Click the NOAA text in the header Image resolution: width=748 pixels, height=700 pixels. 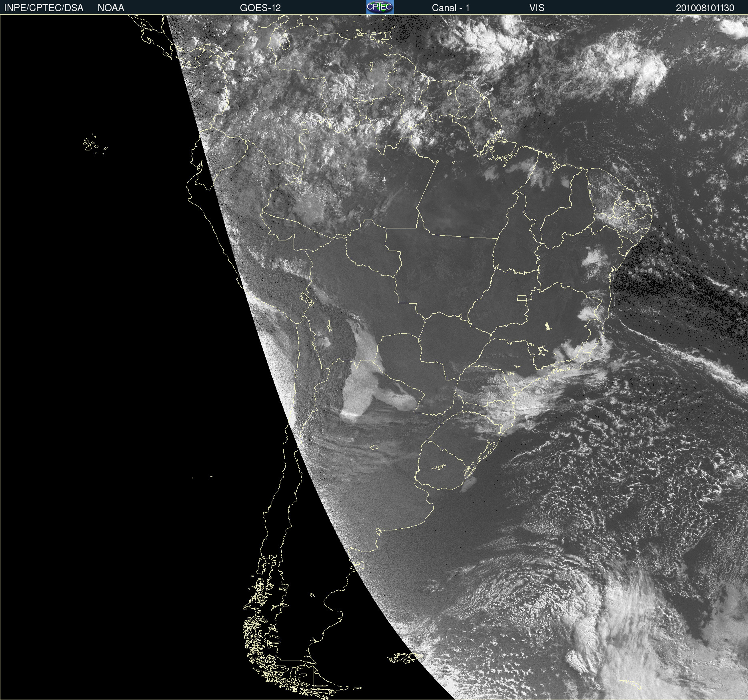point(111,8)
